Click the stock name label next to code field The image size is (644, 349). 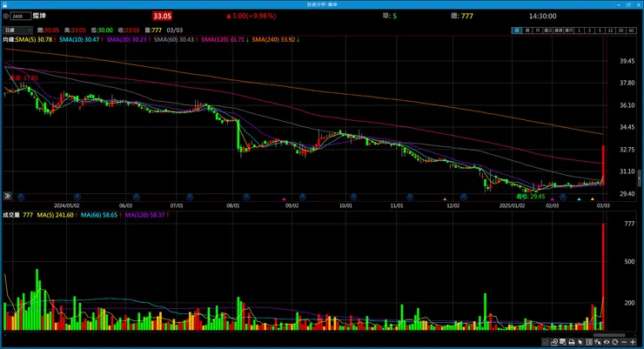pos(39,16)
